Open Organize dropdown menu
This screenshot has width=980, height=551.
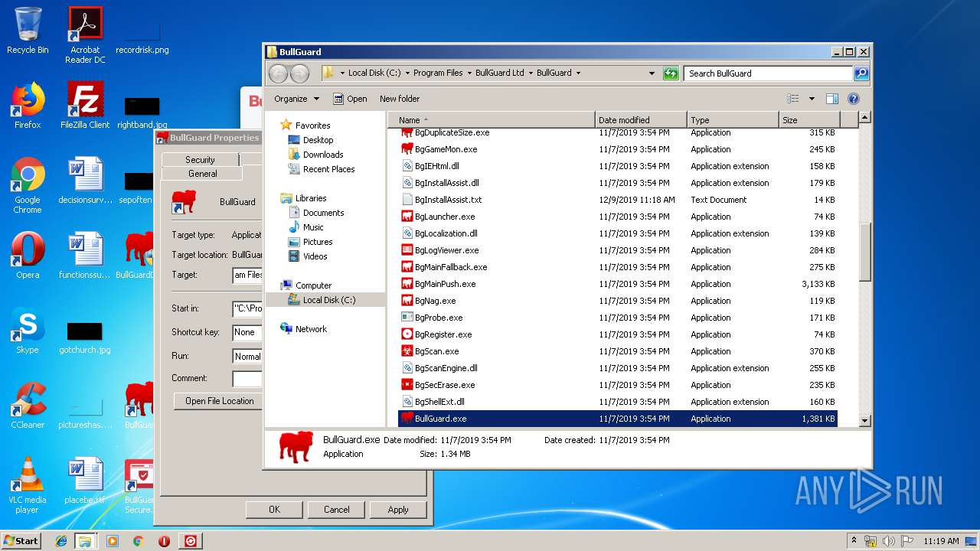296,99
